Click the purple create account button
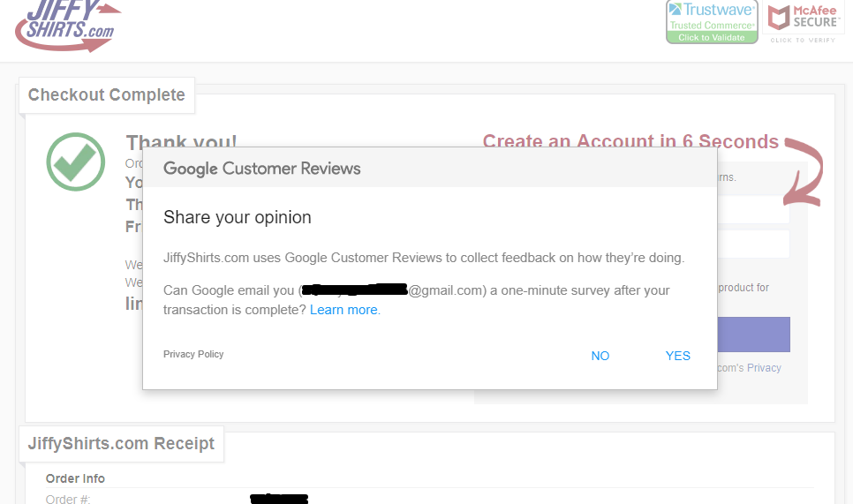This screenshot has width=853, height=504. (753, 335)
